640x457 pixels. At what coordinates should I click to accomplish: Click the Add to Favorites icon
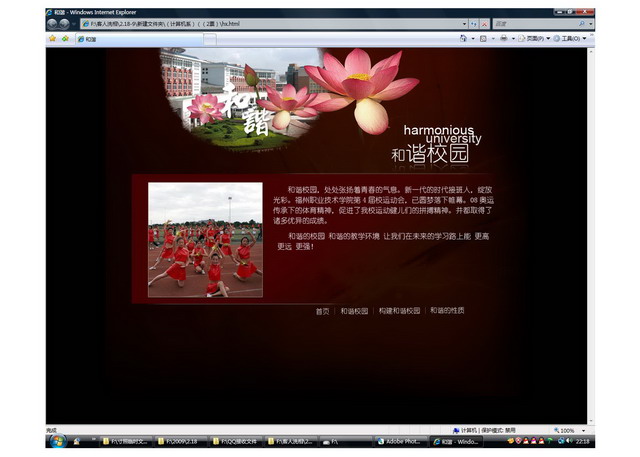click(x=65, y=39)
